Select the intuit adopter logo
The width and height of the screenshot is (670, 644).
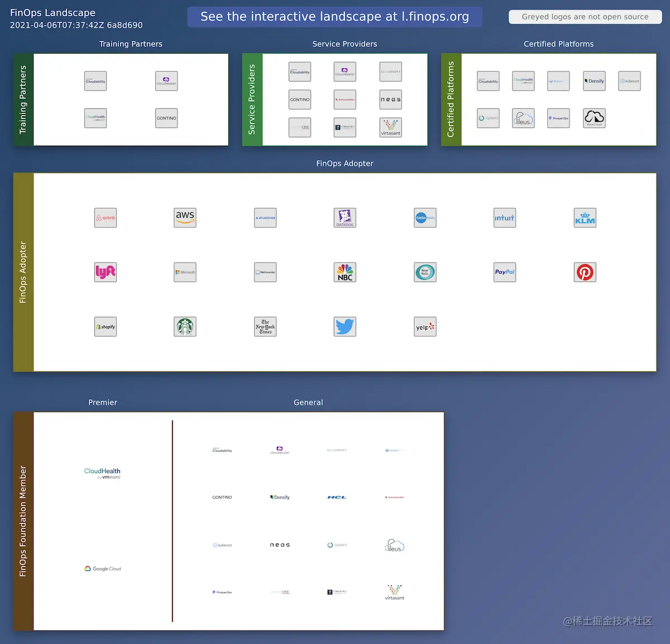pyautogui.click(x=505, y=218)
